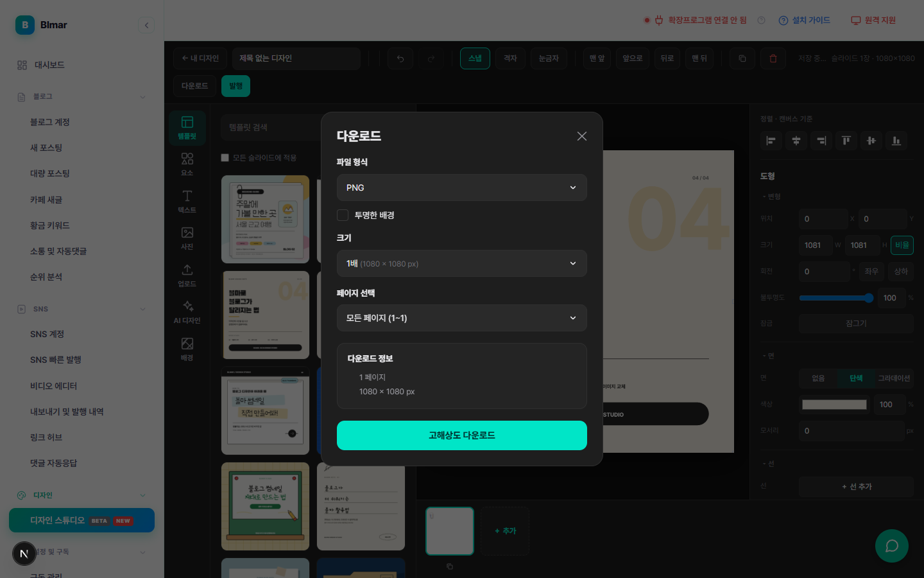Image resolution: width=924 pixels, height=578 pixels.
Task: Select the 사진 photo tool
Action: (x=187, y=238)
